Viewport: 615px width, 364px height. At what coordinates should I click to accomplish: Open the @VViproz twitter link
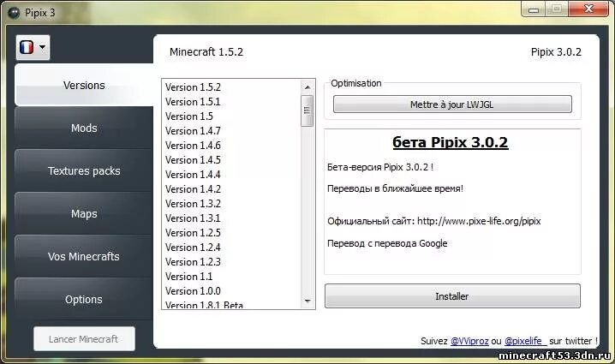(x=469, y=341)
